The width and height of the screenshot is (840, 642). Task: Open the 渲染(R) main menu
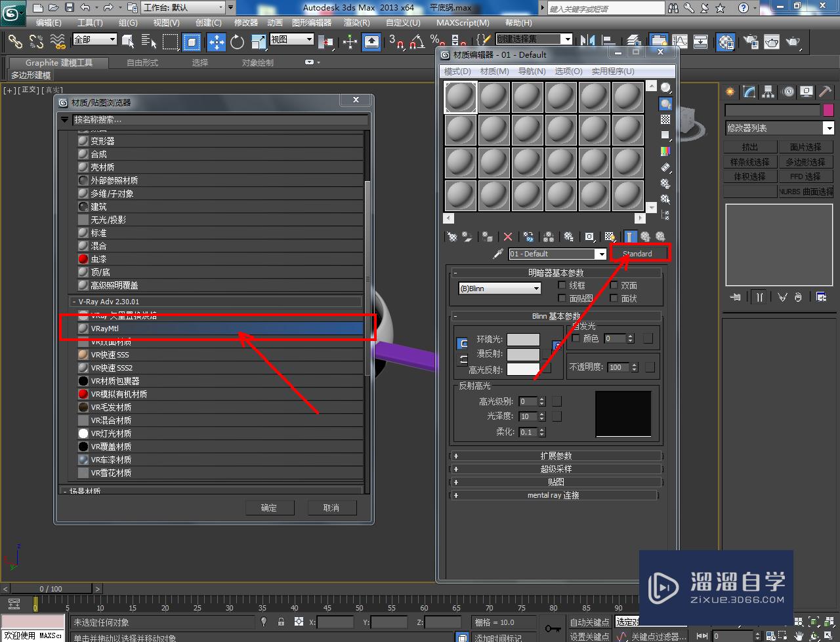pyautogui.click(x=358, y=23)
